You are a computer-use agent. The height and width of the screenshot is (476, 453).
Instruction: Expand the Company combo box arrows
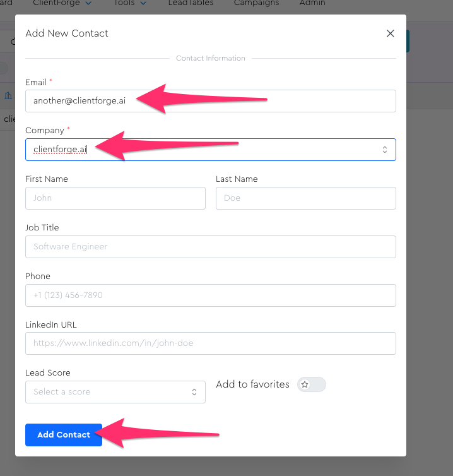pos(384,150)
